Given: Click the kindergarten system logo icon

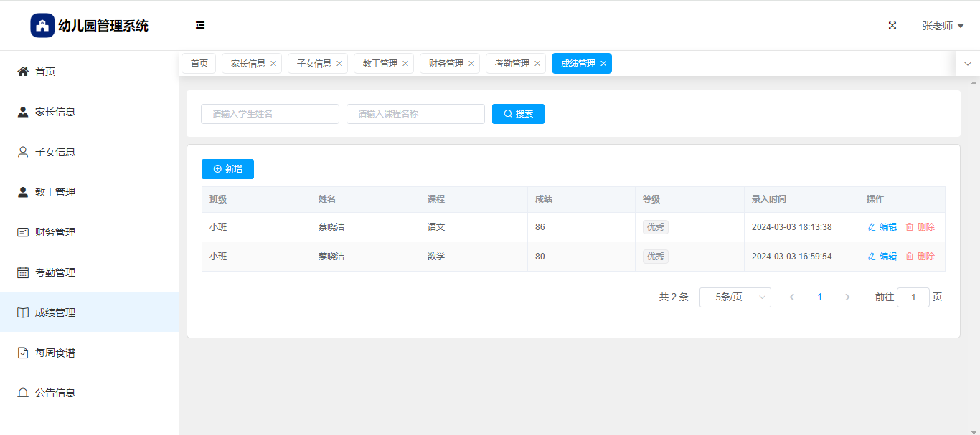Looking at the screenshot, I should [42, 26].
